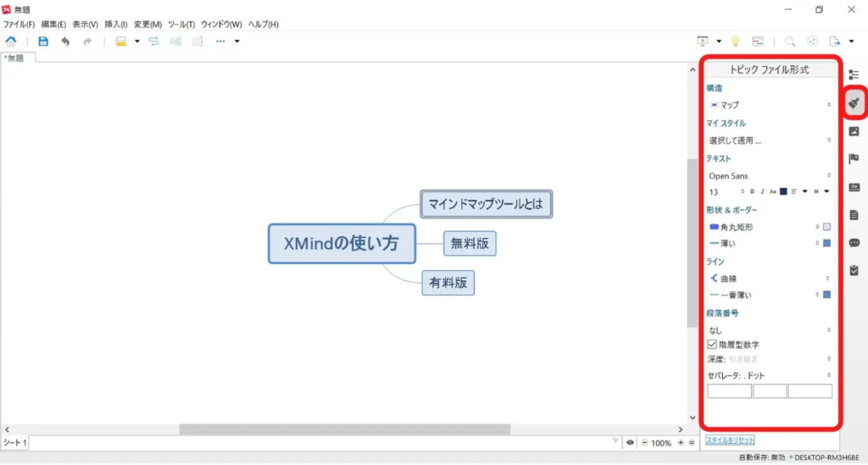Go to the Home dashboard icon
The image size is (868, 465).
click(x=11, y=42)
